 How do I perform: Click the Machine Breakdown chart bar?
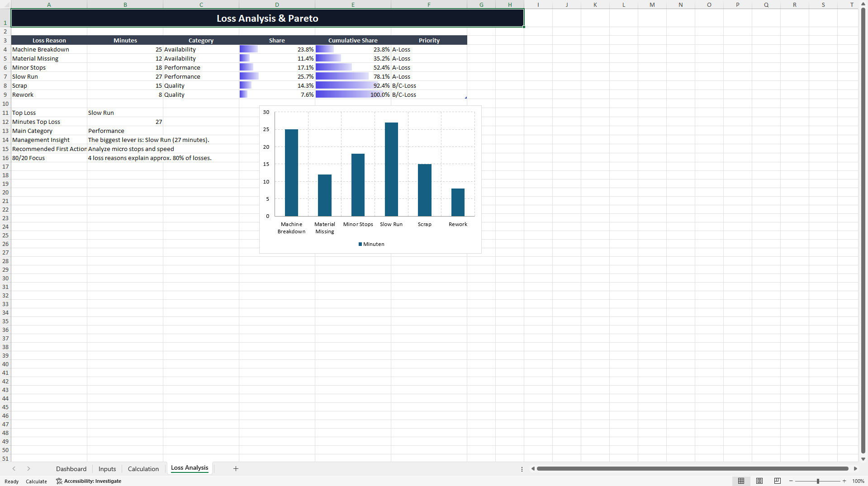[x=291, y=173]
